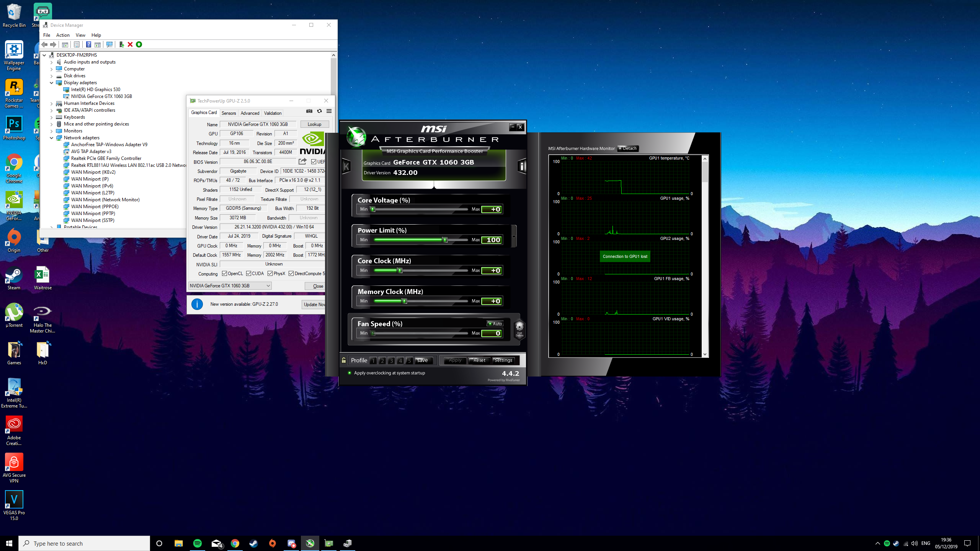Expand Audio inputs and outputs node
The width and height of the screenshot is (980, 551).
click(x=52, y=62)
